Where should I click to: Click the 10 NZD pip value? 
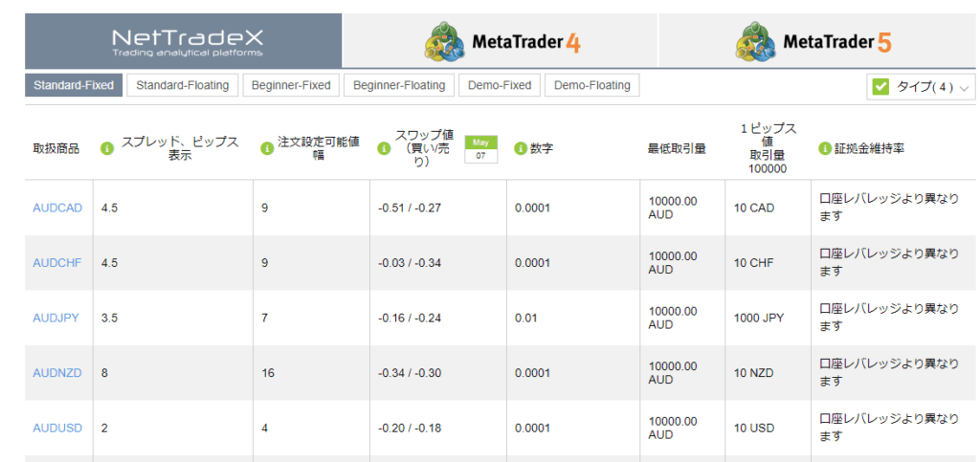pos(754,373)
